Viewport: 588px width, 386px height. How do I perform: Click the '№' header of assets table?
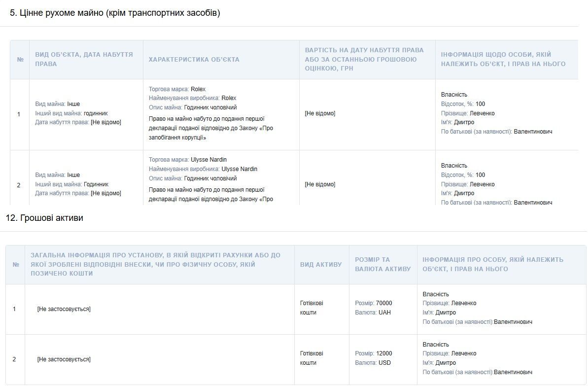(16, 264)
